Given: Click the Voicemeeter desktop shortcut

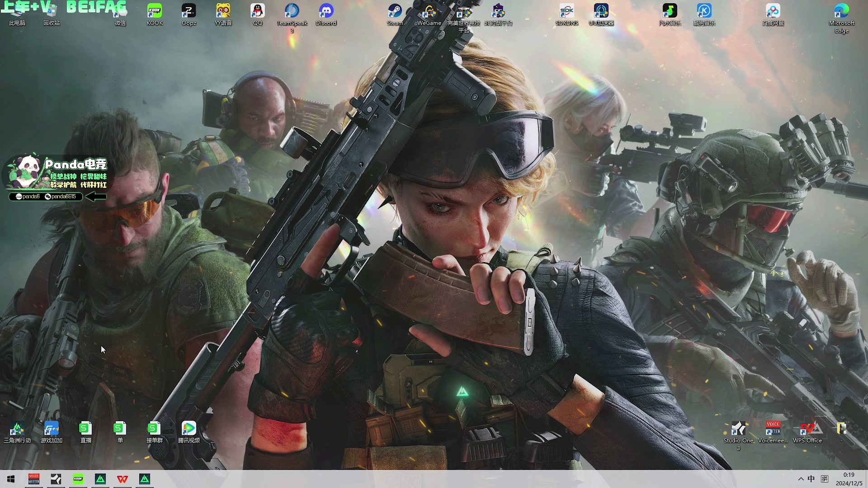Looking at the screenshot, I should click(773, 432).
